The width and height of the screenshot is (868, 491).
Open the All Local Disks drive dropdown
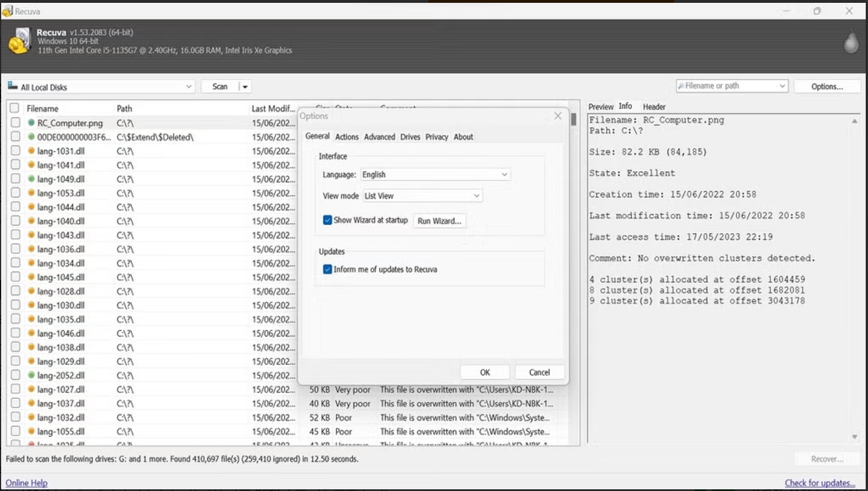[189, 86]
